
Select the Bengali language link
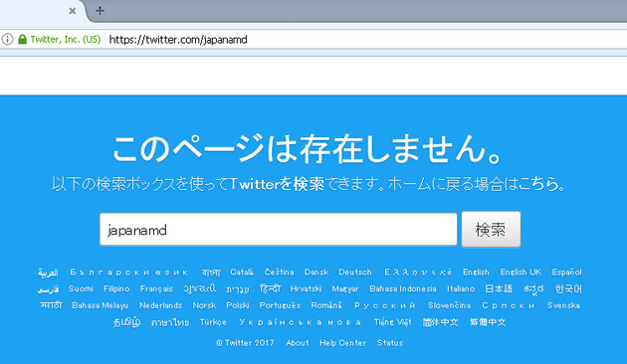(211, 273)
